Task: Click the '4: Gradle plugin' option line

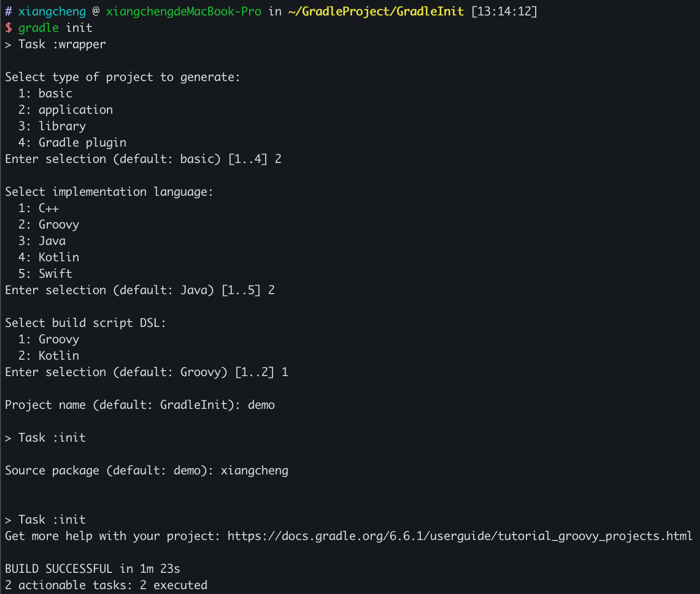Action: [72, 143]
